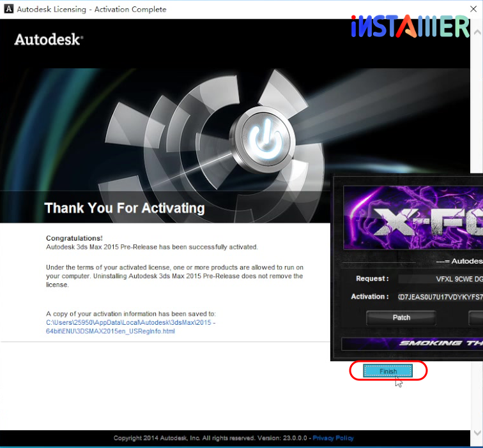This screenshot has width=483, height=448.
Task: Click the 'Congratulations!' text
Action: [74, 238]
